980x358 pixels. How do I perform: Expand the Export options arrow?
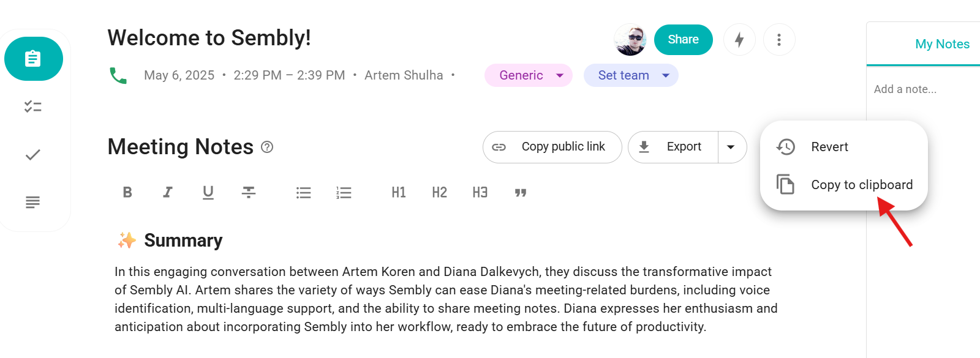pos(731,147)
